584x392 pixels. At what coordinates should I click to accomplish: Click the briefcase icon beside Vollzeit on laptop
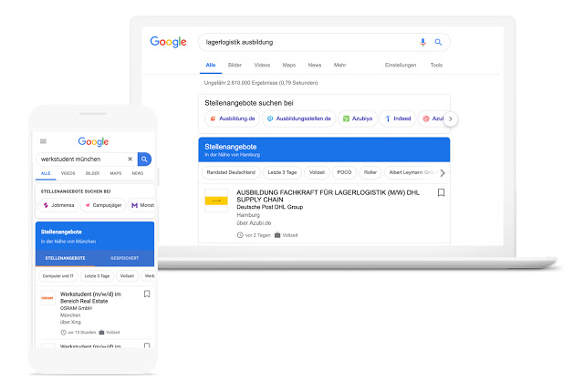277,235
